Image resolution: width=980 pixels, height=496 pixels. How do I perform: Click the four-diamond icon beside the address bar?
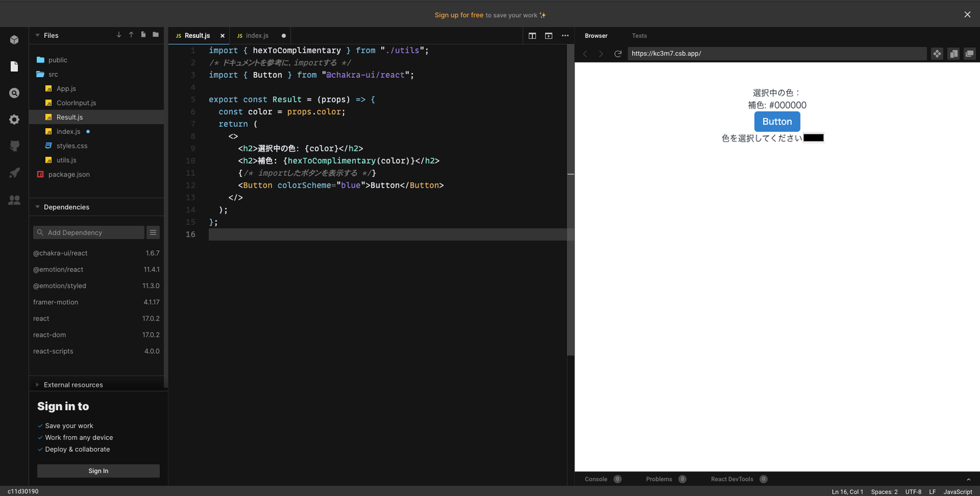(x=937, y=54)
